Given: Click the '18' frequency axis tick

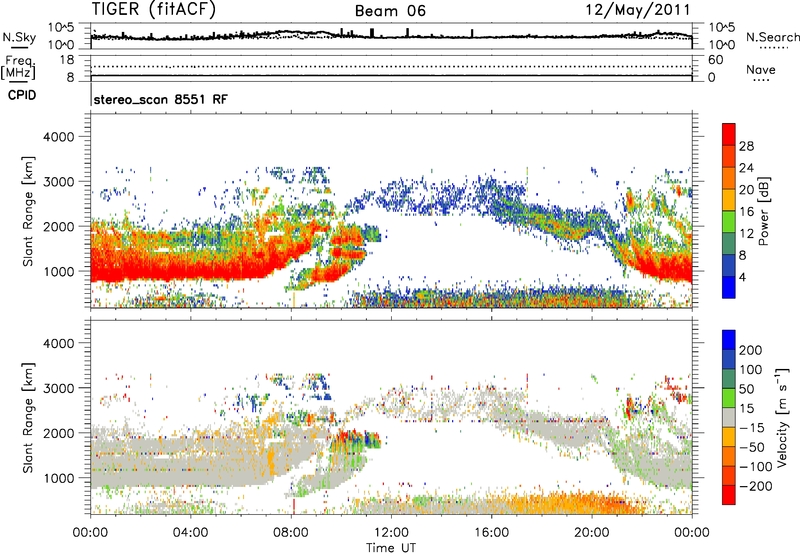Looking at the screenshot, I should click(67, 60).
